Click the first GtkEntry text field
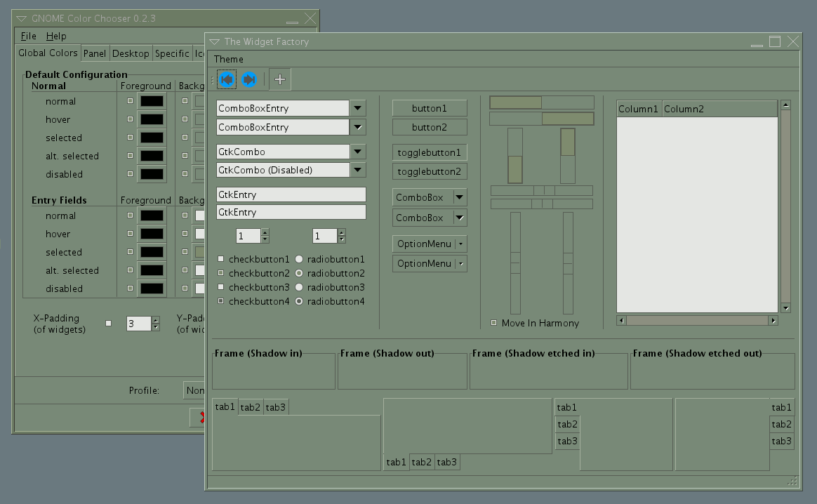The width and height of the screenshot is (817, 504). pyautogui.click(x=291, y=194)
